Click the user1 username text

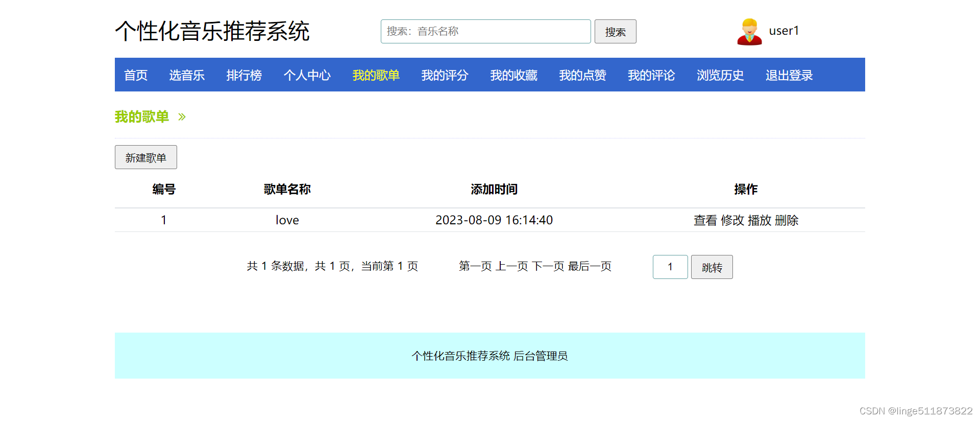click(784, 31)
